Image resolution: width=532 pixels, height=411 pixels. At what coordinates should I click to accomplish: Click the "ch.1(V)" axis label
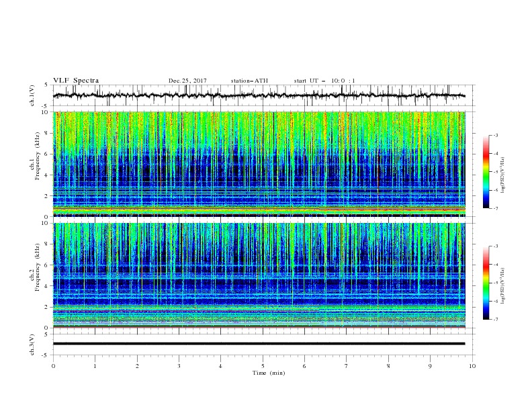pos(32,95)
